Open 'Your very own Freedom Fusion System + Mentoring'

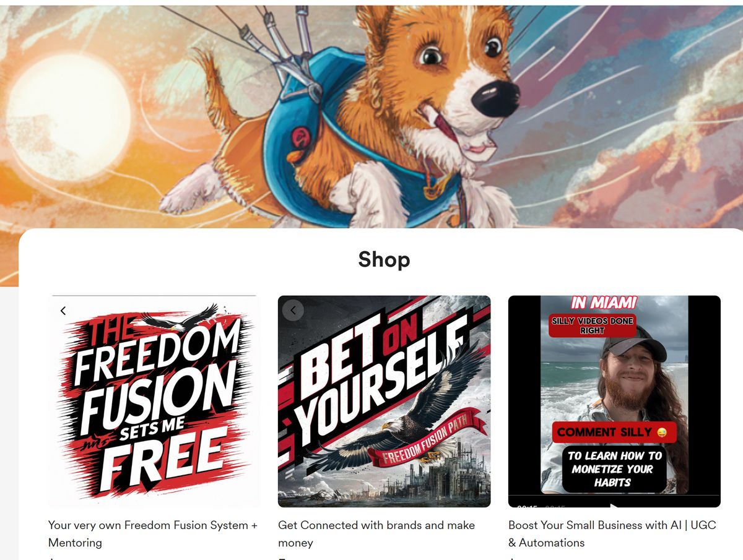pyautogui.click(x=153, y=534)
